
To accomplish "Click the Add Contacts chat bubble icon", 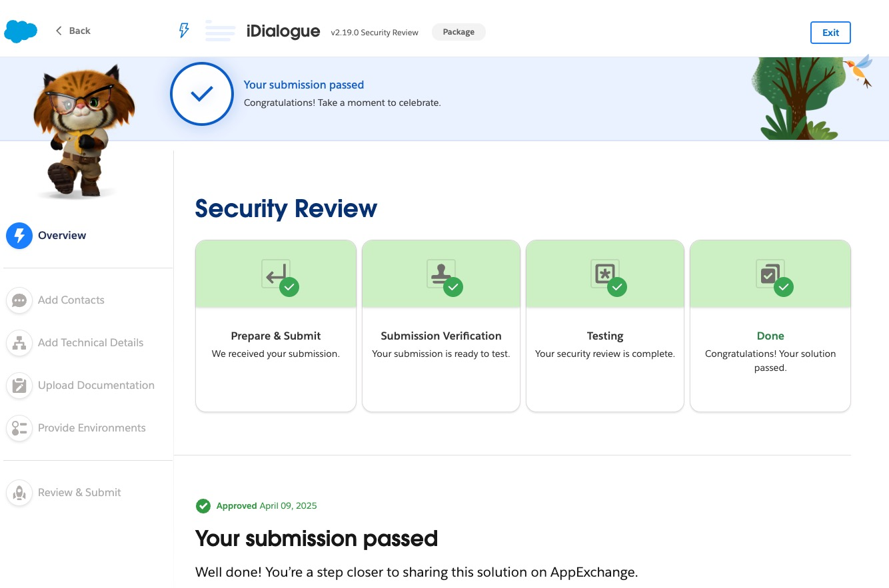I will click(19, 300).
